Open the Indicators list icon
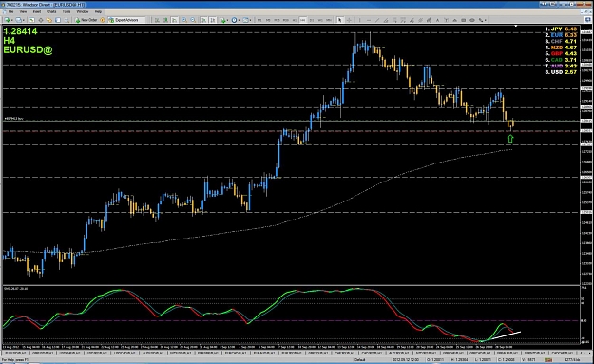The image size is (594, 364). (223, 20)
